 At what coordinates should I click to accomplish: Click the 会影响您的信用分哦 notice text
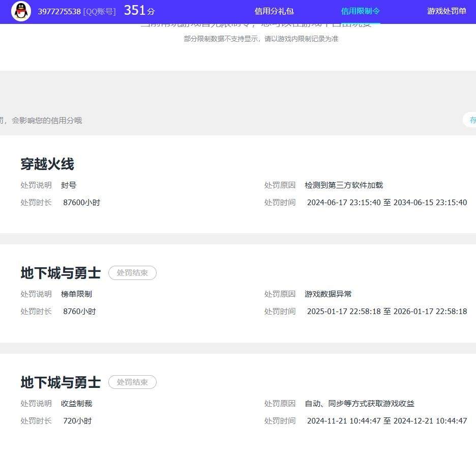tap(47, 120)
